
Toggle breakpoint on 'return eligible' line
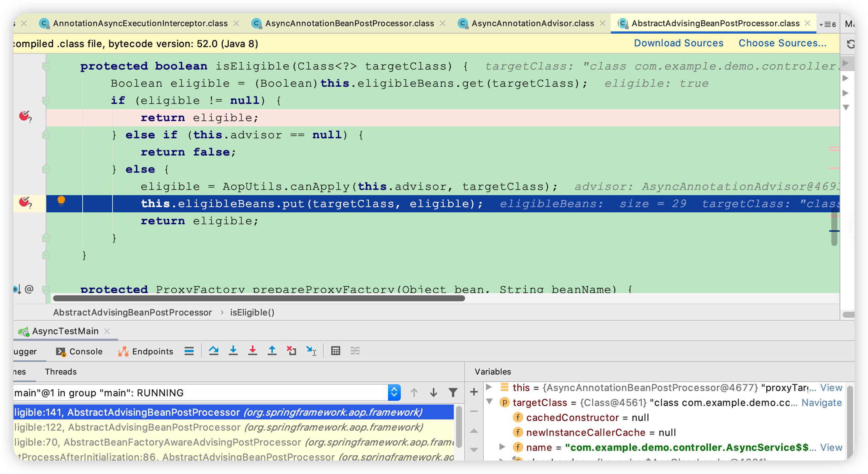[x=25, y=116]
